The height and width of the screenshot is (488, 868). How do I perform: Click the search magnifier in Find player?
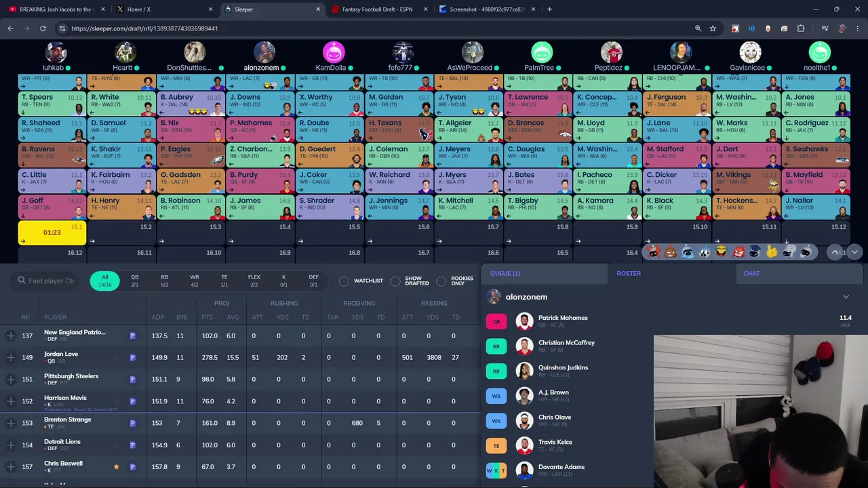coord(22,281)
